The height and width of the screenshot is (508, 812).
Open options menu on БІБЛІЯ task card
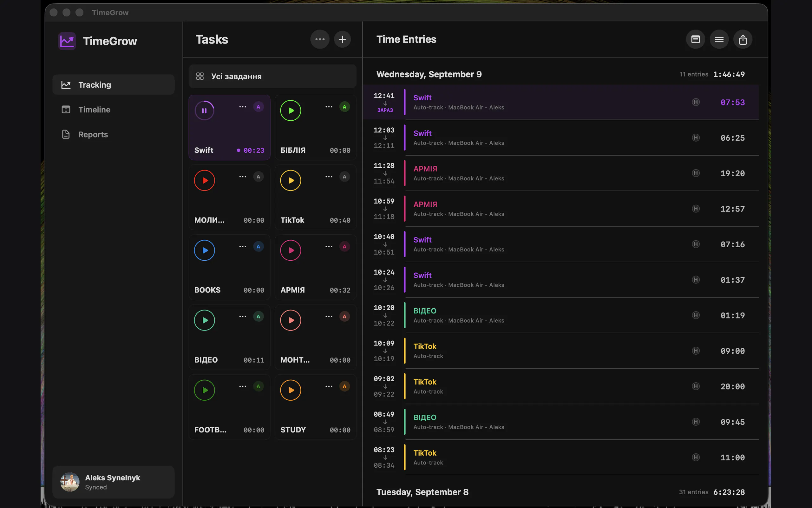pos(329,107)
